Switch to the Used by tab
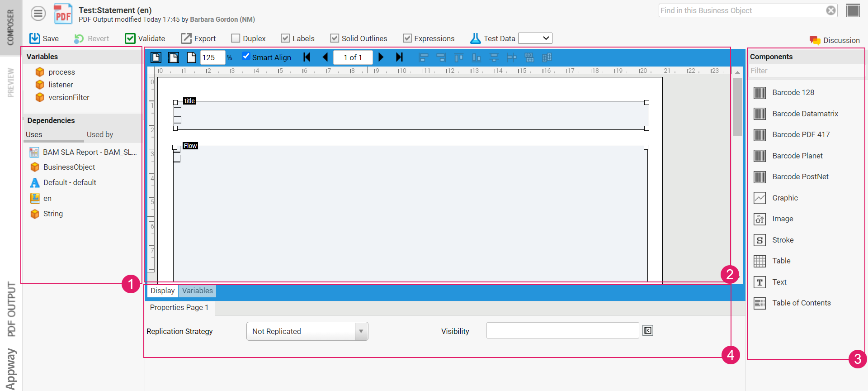Screen dimensions: 868x391 (x=100, y=134)
